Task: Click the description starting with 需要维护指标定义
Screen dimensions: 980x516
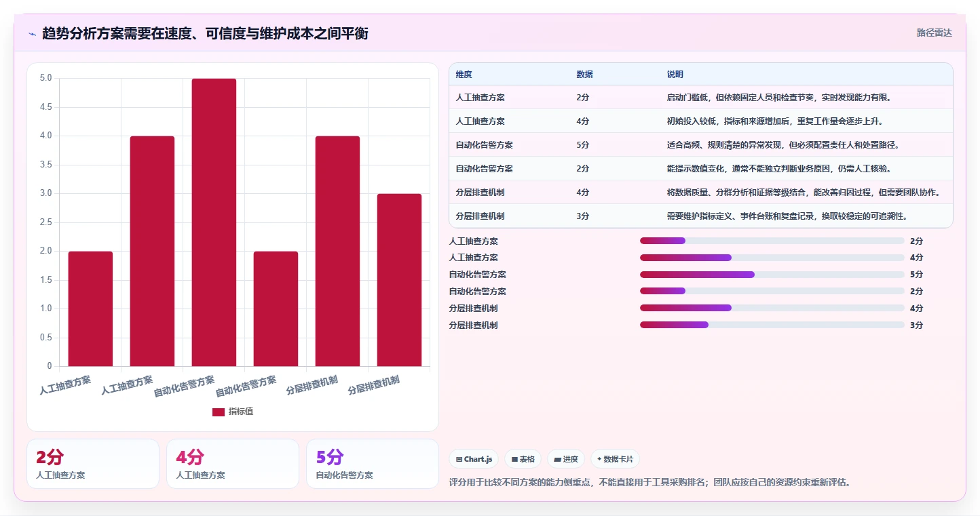Action: click(x=787, y=216)
